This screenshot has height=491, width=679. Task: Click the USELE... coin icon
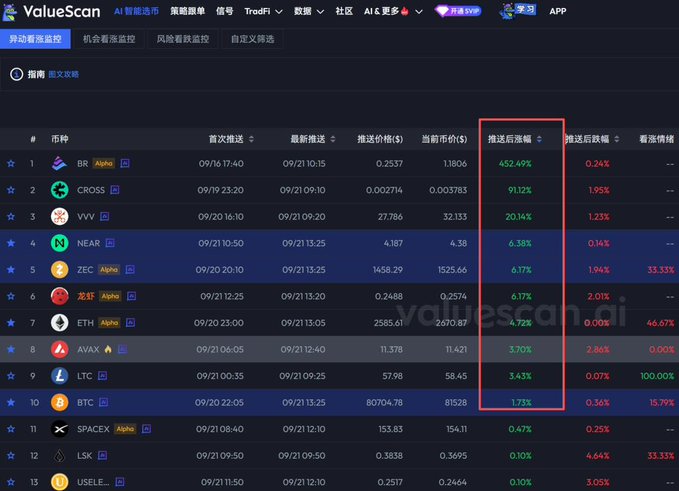point(59,482)
